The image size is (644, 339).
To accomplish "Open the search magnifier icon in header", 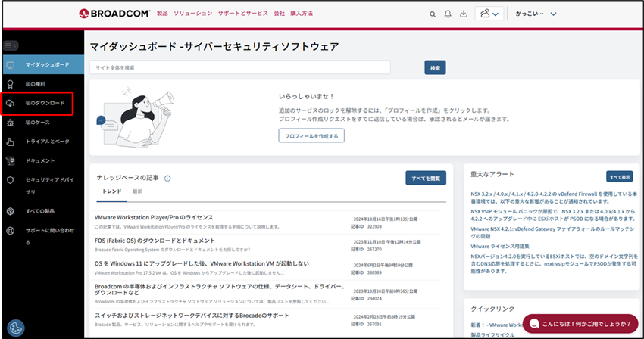I will click(433, 14).
